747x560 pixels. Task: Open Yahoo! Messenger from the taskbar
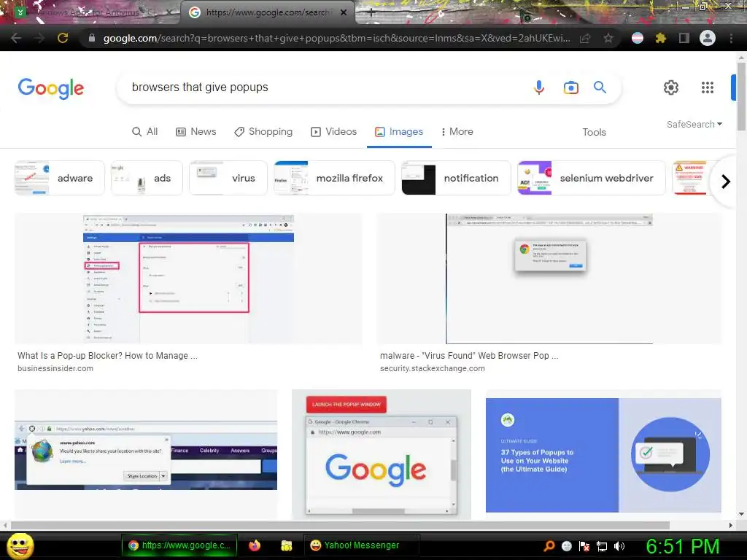tap(361, 545)
